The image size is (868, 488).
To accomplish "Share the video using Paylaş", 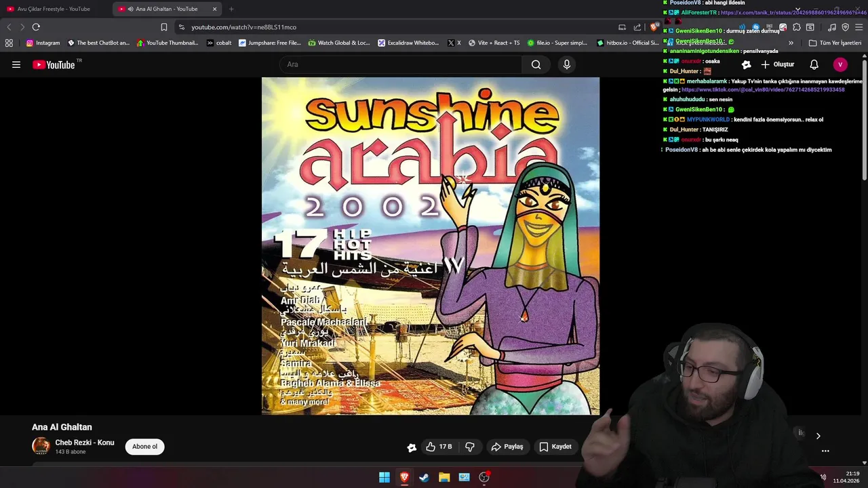I will (x=507, y=447).
